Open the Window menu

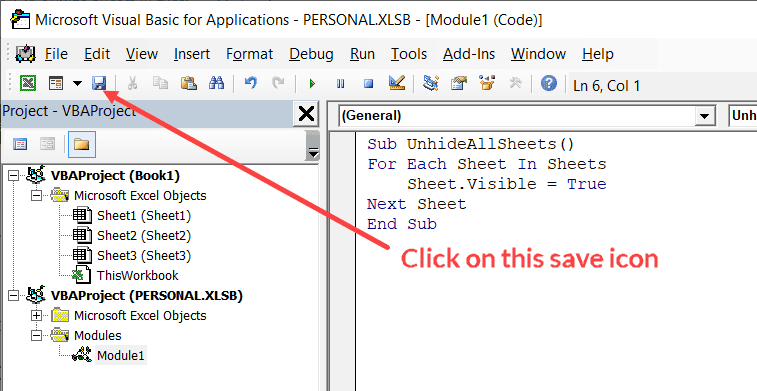tap(538, 54)
